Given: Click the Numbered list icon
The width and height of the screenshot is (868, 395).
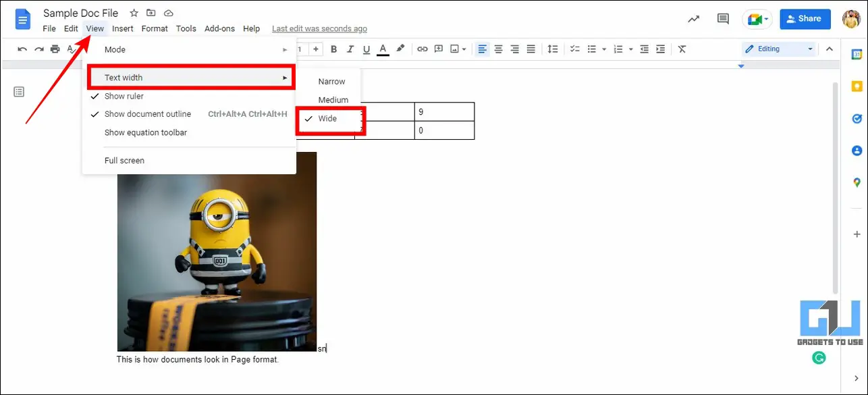Looking at the screenshot, I should pyautogui.click(x=618, y=49).
